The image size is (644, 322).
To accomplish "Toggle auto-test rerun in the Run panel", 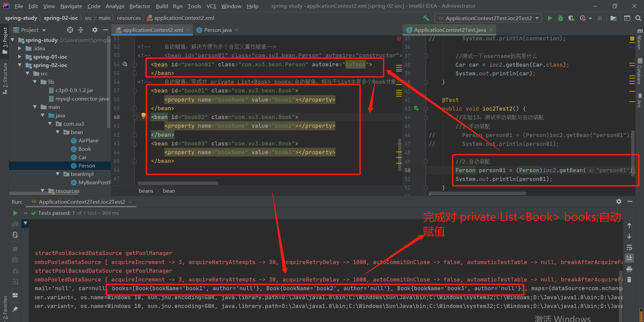I will pyautogui.click(x=15, y=235).
